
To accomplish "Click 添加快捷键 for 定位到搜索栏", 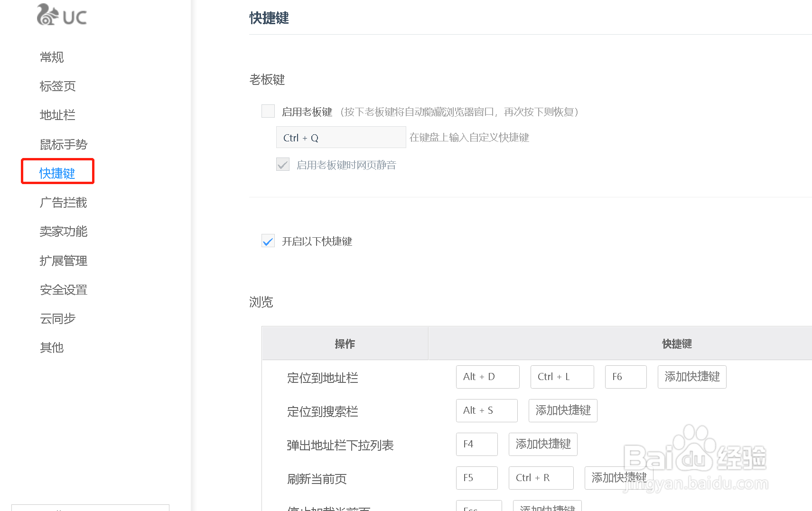I will 562,410.
